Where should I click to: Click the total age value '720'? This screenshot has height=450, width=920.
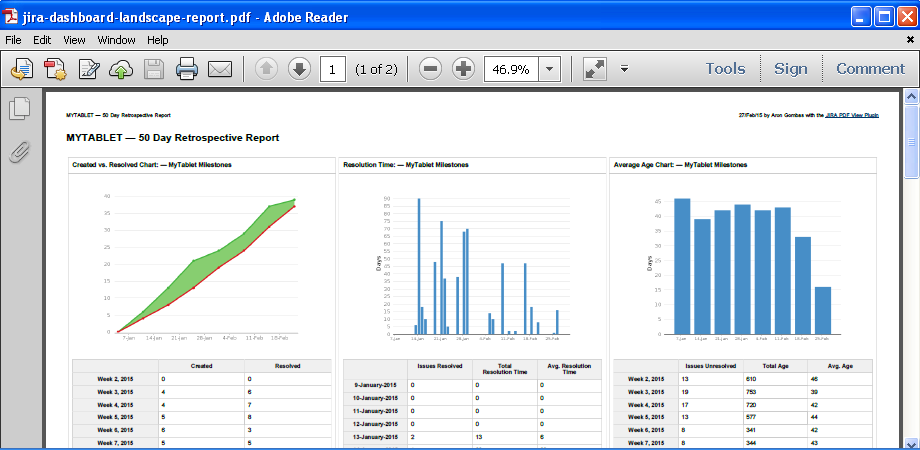tap(752, 405)
